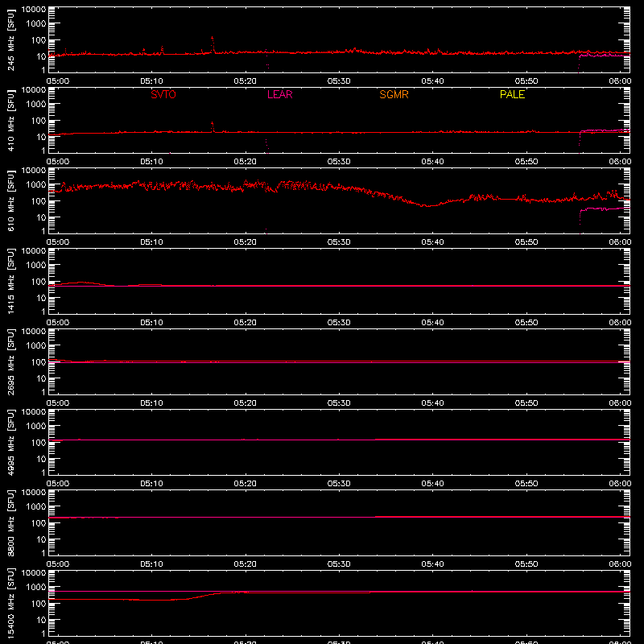Click the 05:00 time label under 410 MHz panel
The height and width of the screenshot is (644, 644).
coord(58,162)
